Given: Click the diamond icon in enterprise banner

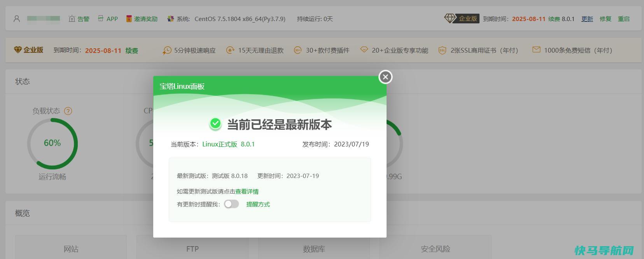Looking at the screenshot, I should [18, 50].
